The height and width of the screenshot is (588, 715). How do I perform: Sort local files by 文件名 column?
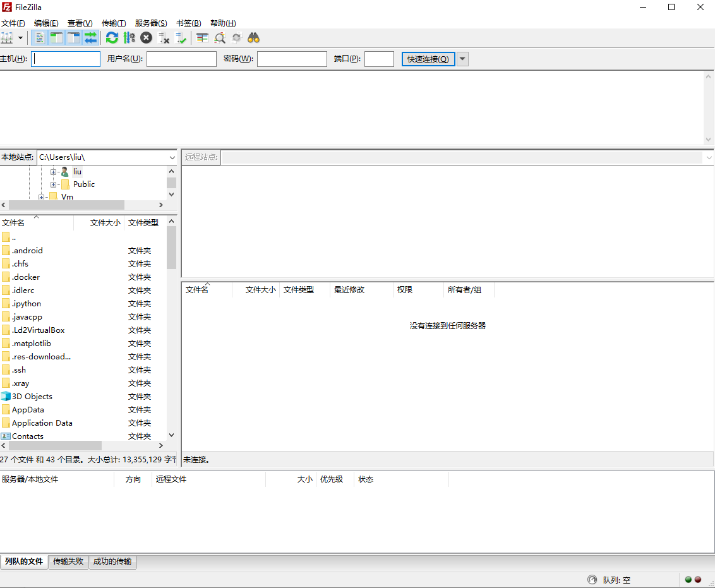point(37,223)
